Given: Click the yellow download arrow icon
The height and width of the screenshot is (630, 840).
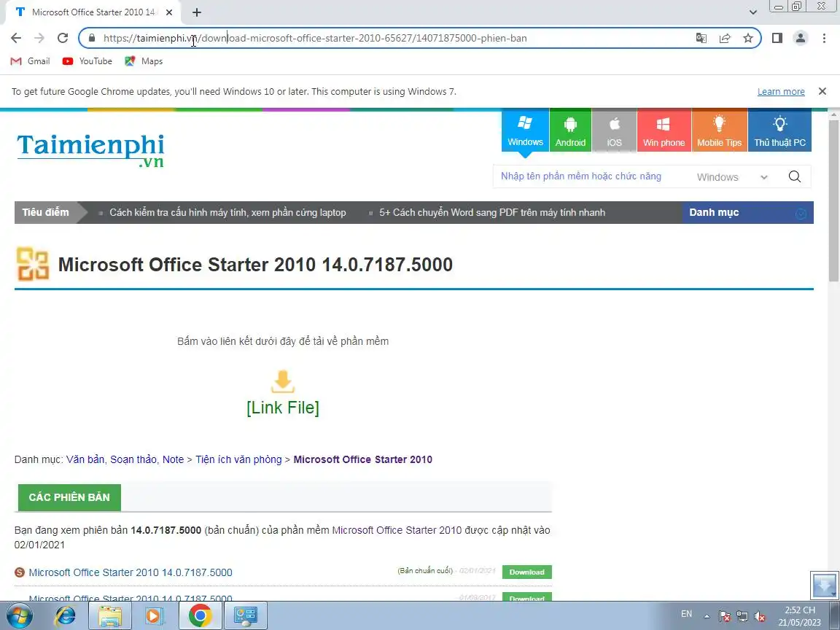Looking at the screenshot, I should click(x=283, y=381).
